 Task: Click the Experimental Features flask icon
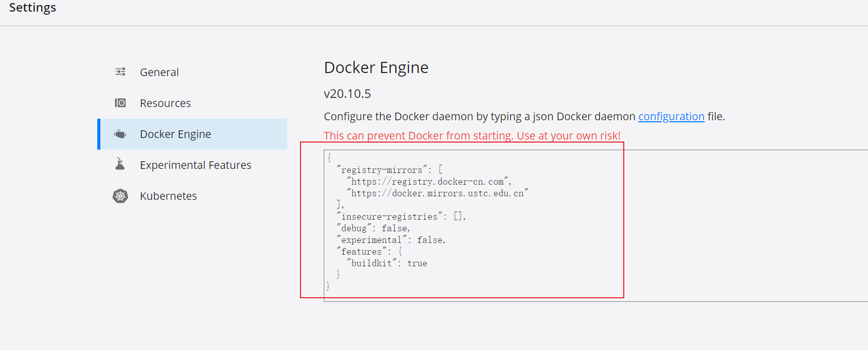coord(120,164)
